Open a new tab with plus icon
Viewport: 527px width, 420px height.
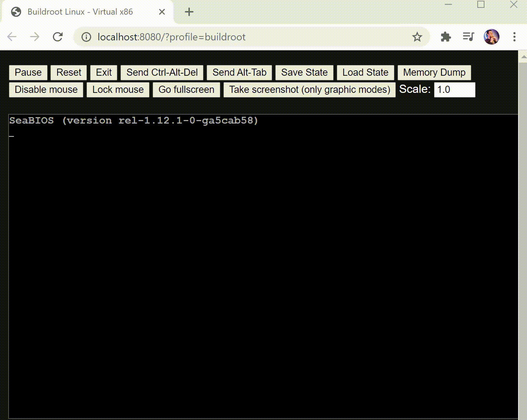tap(189, 12)
